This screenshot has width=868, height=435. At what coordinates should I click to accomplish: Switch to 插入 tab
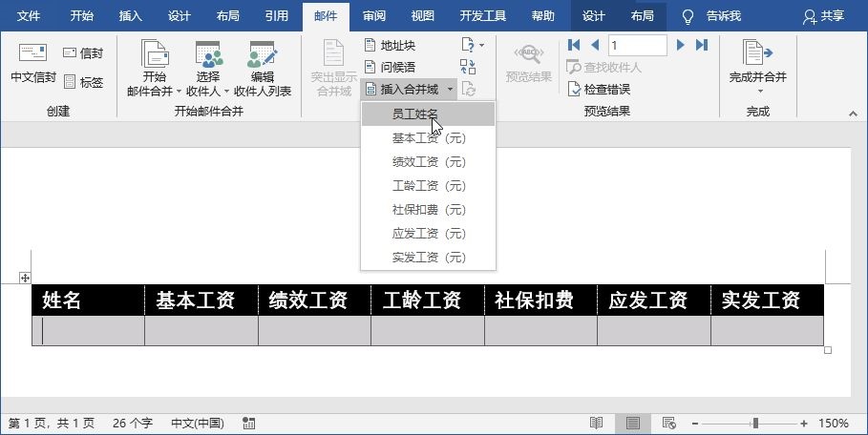[x=130, y=16]
